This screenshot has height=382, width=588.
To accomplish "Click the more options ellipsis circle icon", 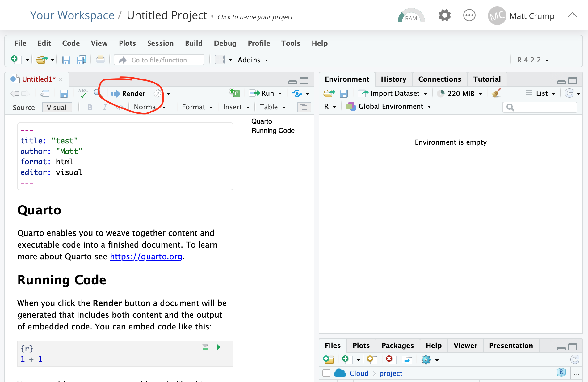I will click(x=469, y=15).
